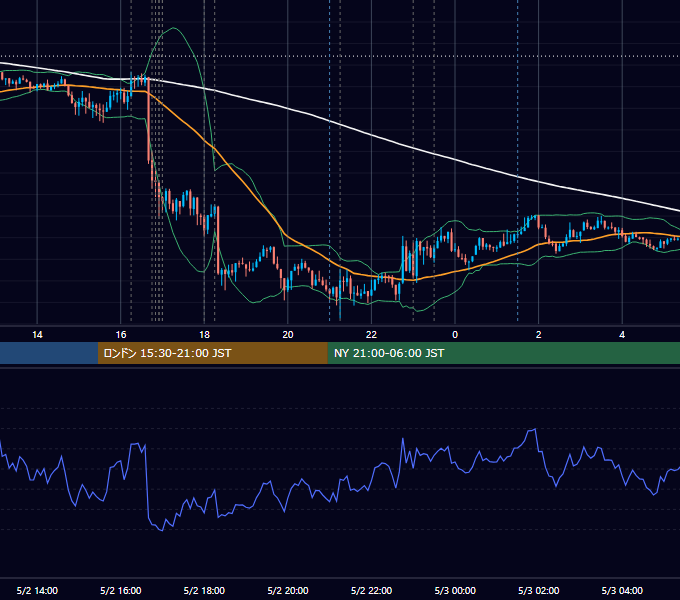Image resolution: width=680 pixels, height=600 pixels.
Task: Click the hour label 22 under price chart
Action: [x=371, y=335]
